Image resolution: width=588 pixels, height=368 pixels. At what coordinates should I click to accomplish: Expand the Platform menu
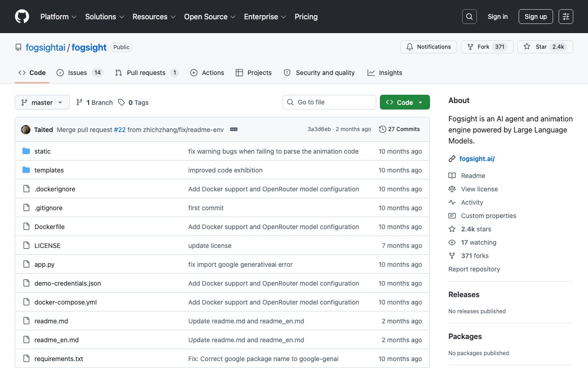click(x=58, y=17)
